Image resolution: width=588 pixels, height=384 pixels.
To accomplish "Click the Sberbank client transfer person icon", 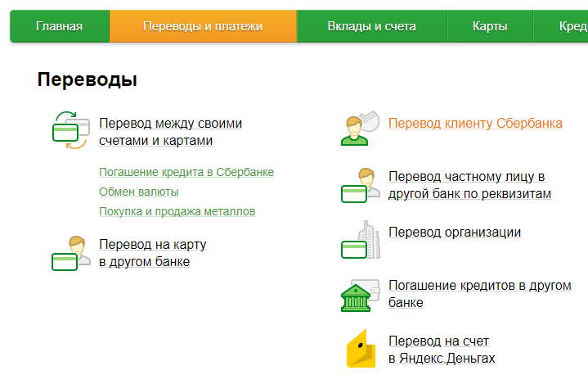I will tap(361, 128).
